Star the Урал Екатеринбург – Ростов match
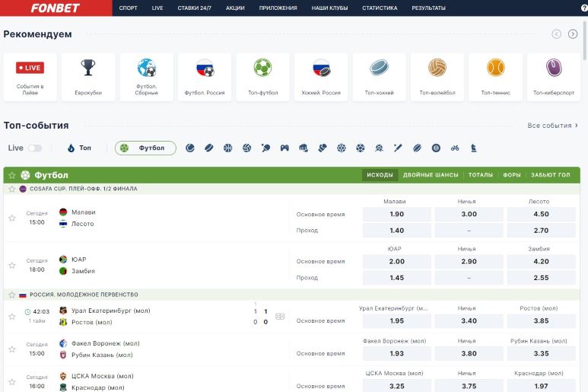This screenshot has height=392, width=588. [12, 317]
